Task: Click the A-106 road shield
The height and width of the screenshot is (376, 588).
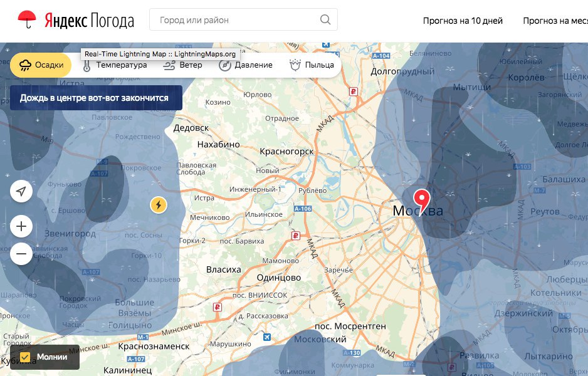Action: tap(303, 209)
